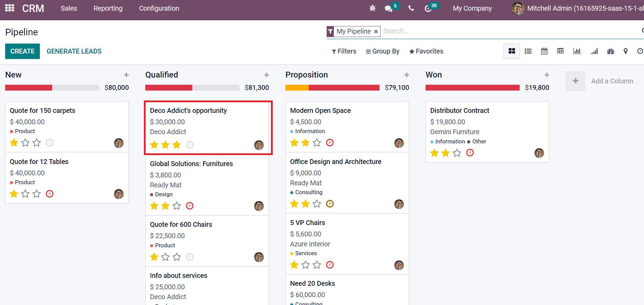Switch to Graph bar chart view
The width and height of the screenshot is (644, 305).
pyautogui.click(x=577, y=51)
